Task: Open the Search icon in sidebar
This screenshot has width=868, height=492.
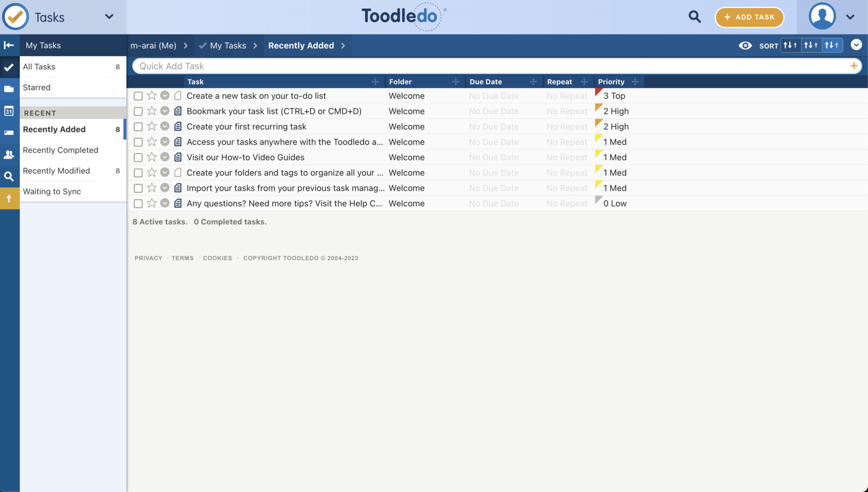Action: pos(9,176)
